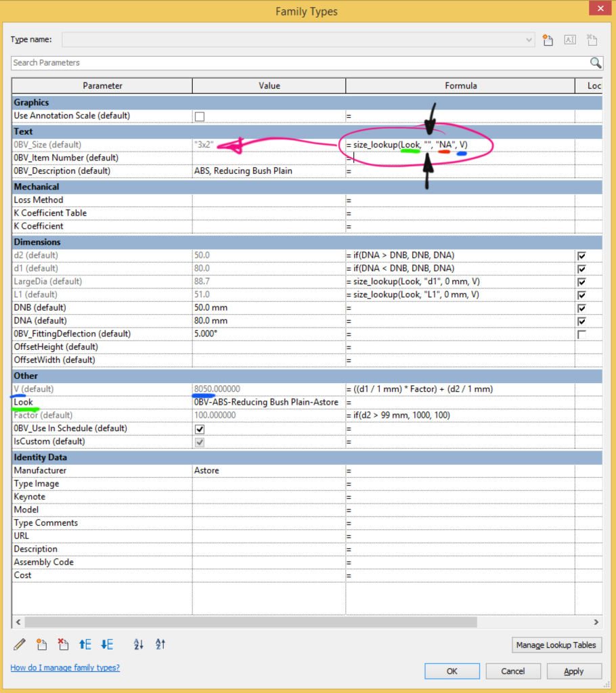Create a new family type icon
616x693 pixels.
point(548,40)
